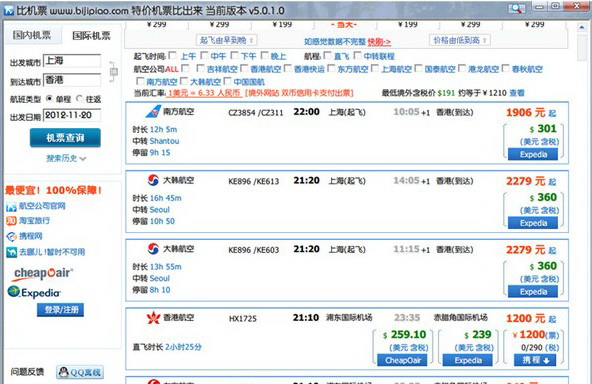
Task: Sort by 起飞由早到晚
Action: pos(226,40)
